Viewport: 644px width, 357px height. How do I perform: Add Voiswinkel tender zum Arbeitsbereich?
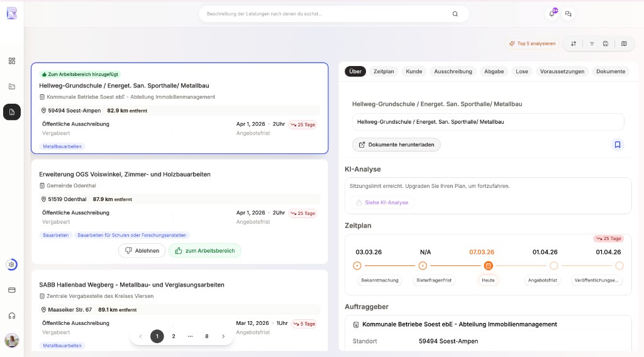(205, 251)
